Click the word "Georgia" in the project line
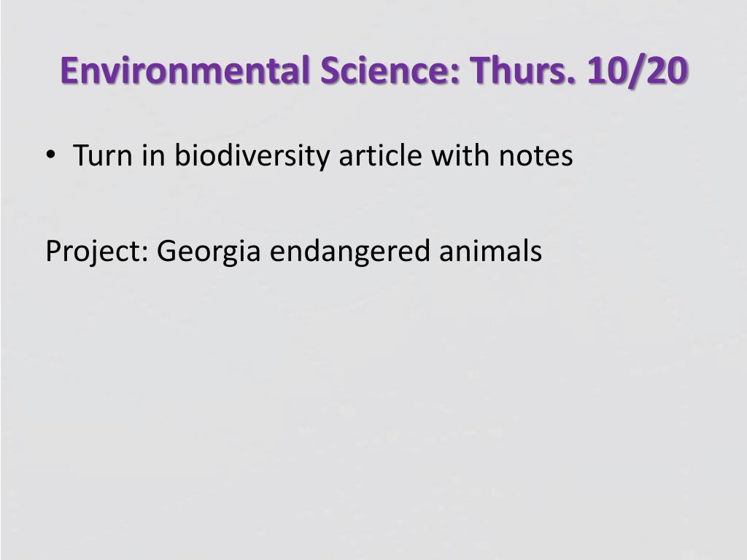This screenshot has height=560, width=747. [x=209, y=252]
